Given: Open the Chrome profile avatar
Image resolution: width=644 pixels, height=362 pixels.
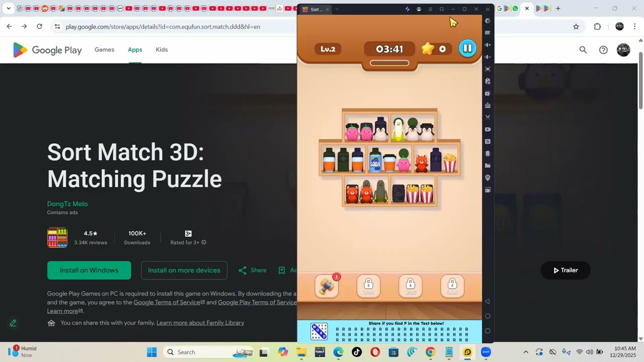Looking at the screenshot, I should coord(619,27).
